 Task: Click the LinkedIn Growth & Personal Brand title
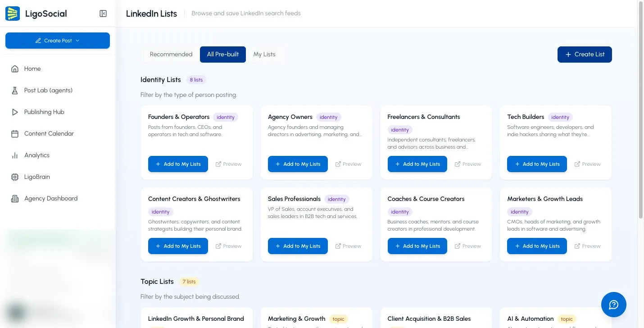[x=196, y=319]
